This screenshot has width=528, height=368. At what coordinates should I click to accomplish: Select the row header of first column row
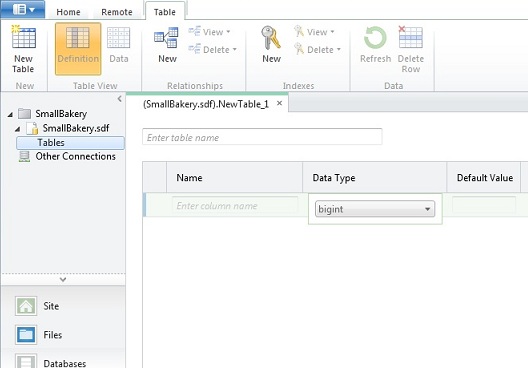155,205
